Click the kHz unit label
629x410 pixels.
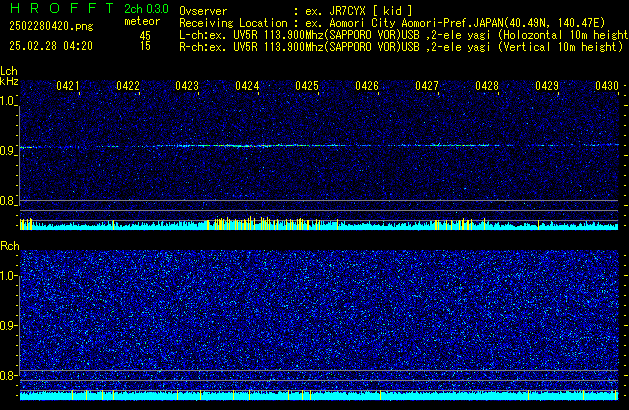tap(9, 81)
